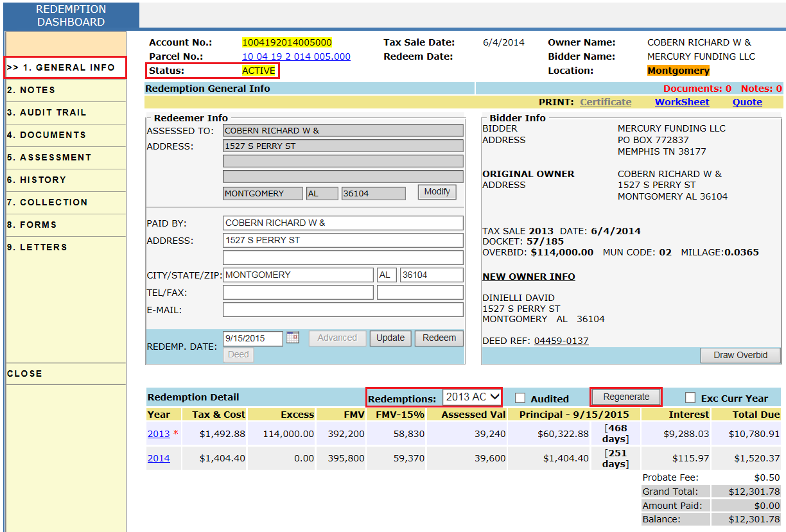Follow the parcel number link

coord(296,56)
